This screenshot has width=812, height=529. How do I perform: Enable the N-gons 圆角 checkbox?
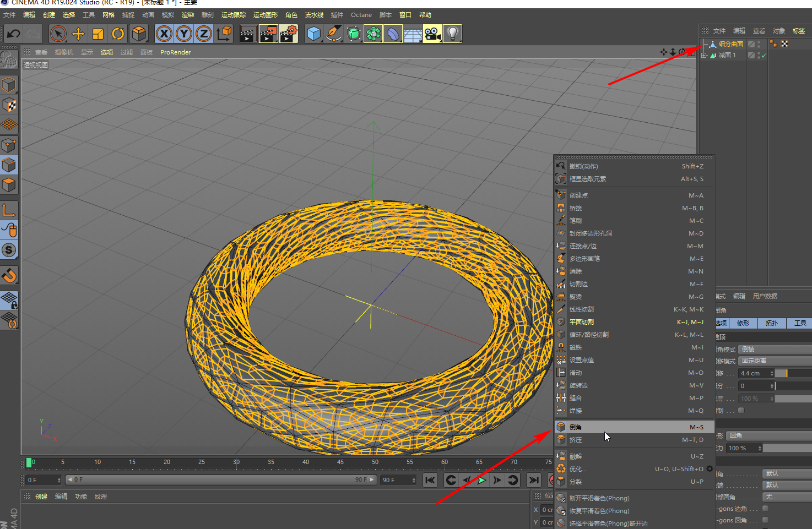765,520
